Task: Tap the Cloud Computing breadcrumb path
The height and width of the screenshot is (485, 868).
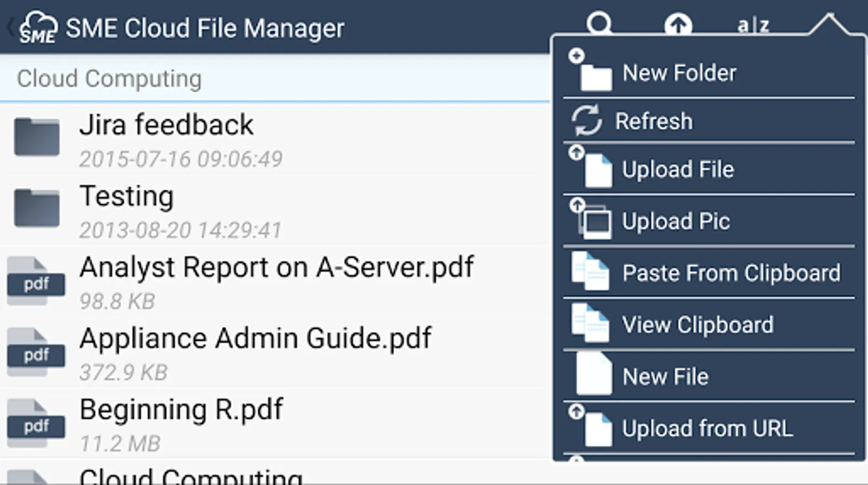Action: 109,79
